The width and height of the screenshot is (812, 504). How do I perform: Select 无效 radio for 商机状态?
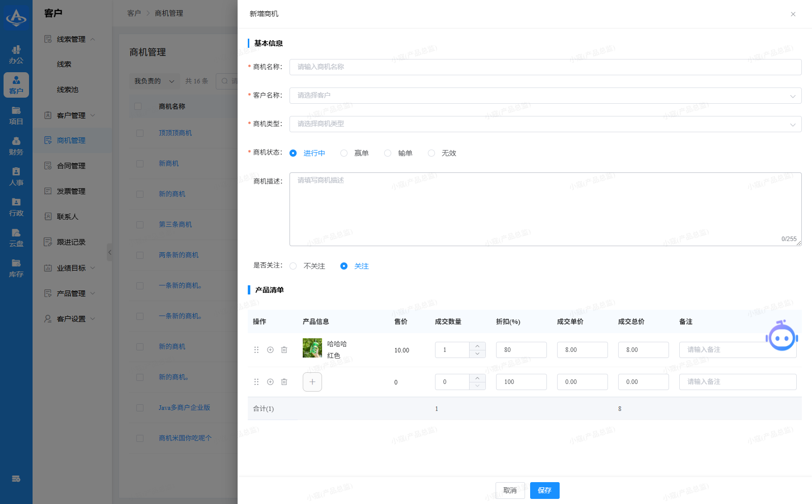click(432, 153)
